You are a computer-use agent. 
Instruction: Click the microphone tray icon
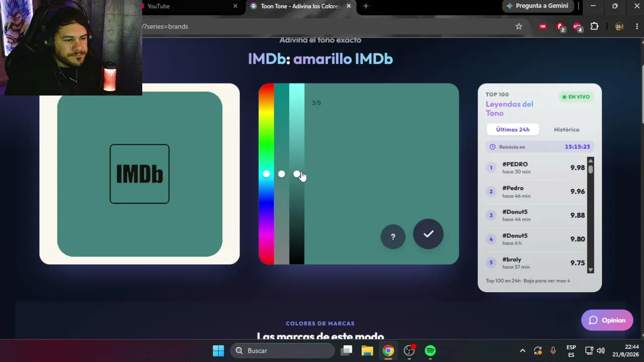[553, 350]
